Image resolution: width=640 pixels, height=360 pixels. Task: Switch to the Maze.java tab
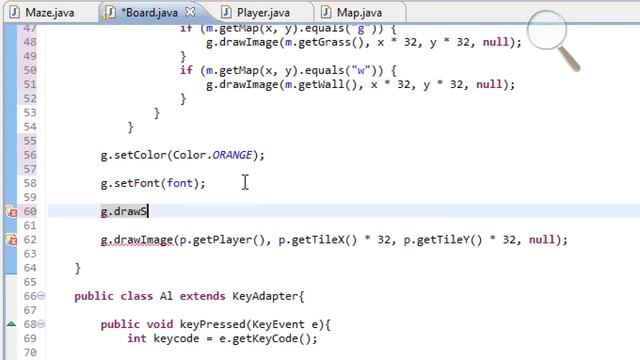(x=50, y=13)
